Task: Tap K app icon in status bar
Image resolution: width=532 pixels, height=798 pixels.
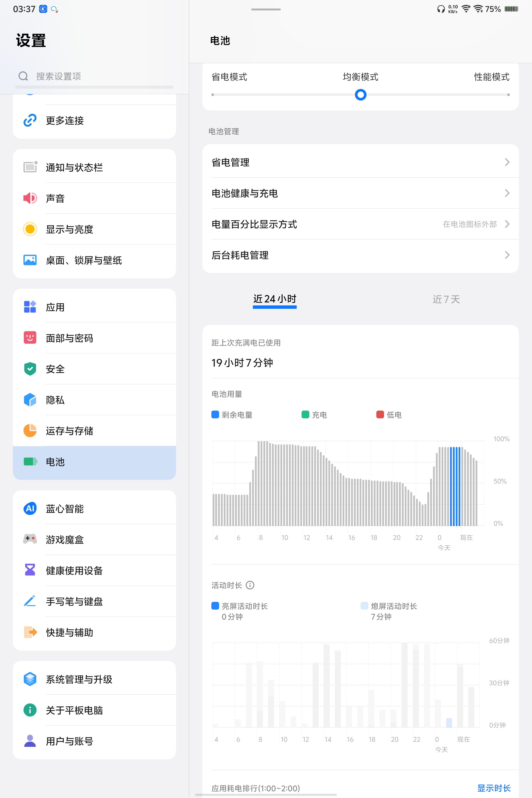Action: [x=43, y=9]
